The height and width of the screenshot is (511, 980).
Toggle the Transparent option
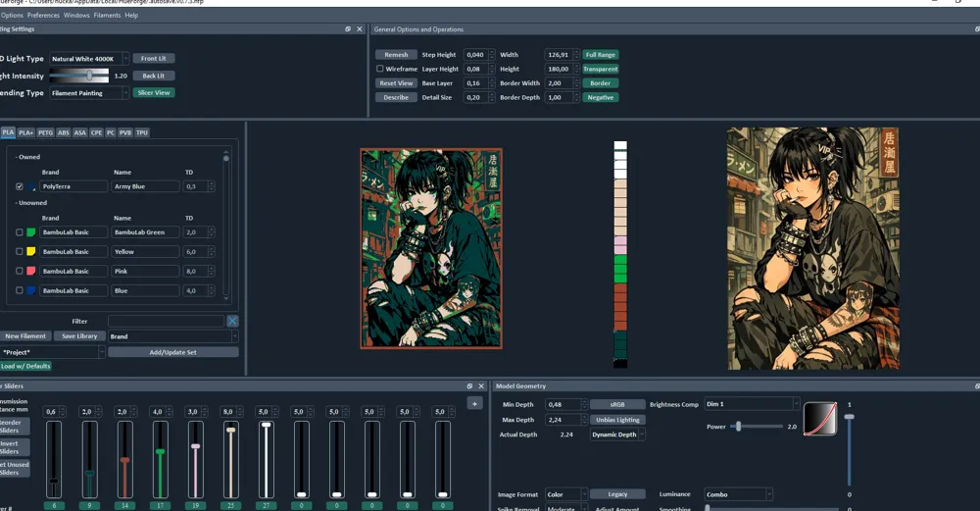click(x=600, y=69)
